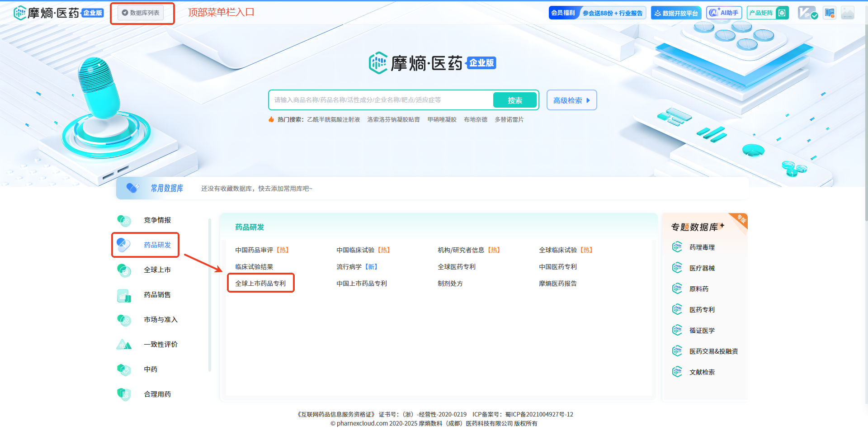
Task: Open the help manual book icon
Action: (830, 13)
